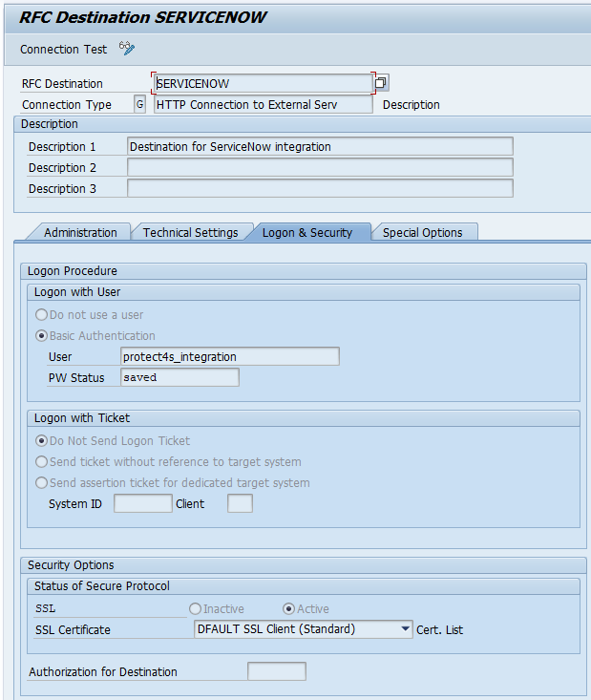
Task: Click the HTTP Connection to External Serv field
Action: tap(264, 104)
